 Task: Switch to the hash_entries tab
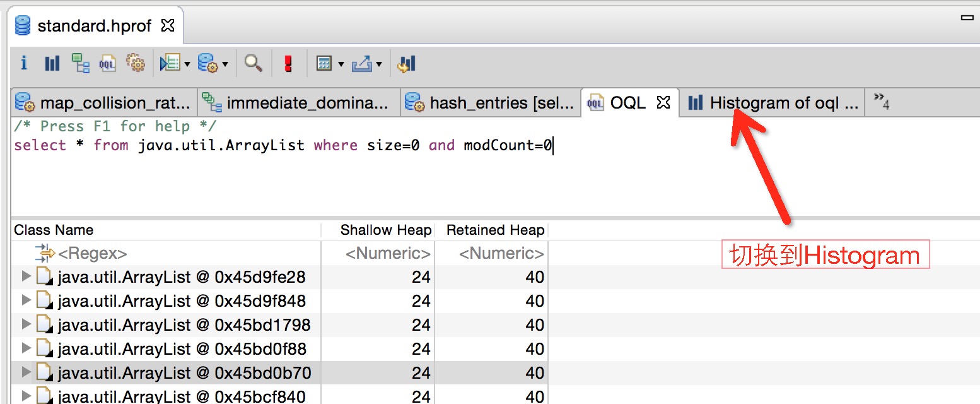491,103
